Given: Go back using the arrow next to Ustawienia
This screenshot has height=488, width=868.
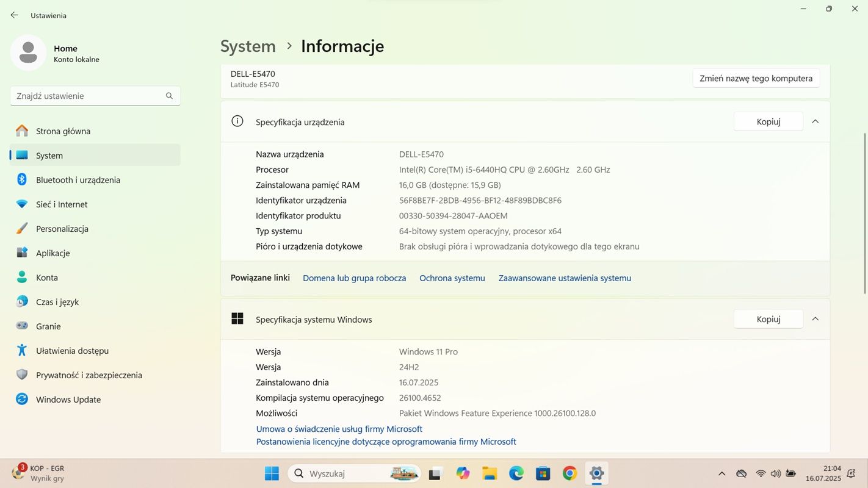Looking at the screenshot, I should click(14, 15).
